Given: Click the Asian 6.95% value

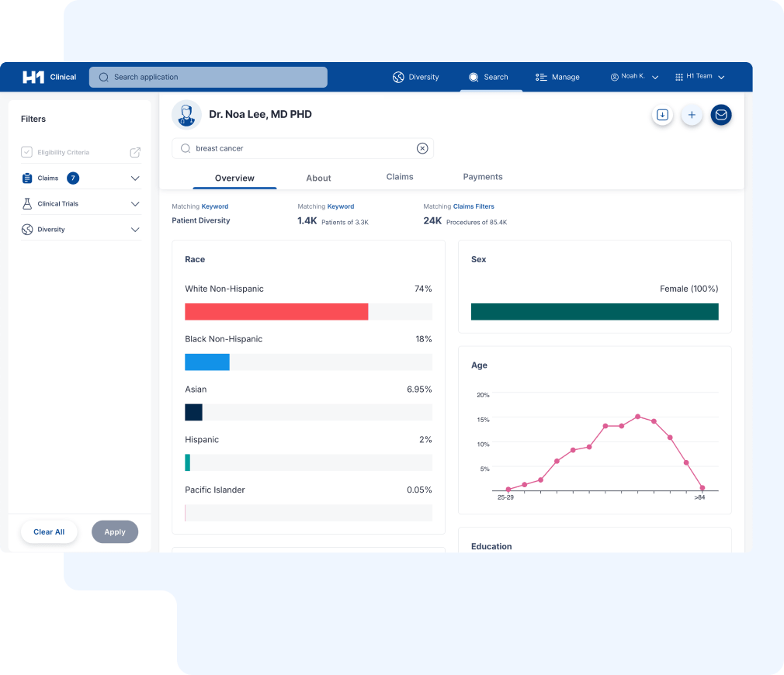Looking at the screenshot, I should tap(419, 389).
